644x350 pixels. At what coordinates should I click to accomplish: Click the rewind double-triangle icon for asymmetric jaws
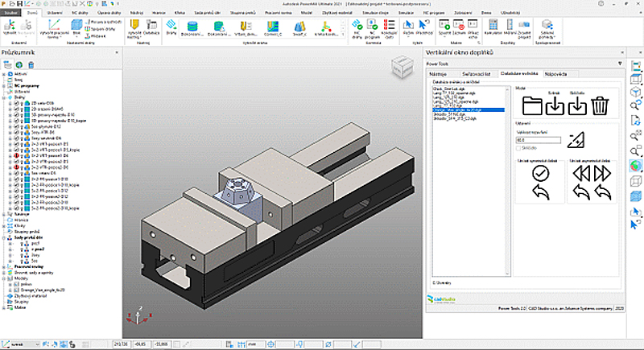coord(581,174)
